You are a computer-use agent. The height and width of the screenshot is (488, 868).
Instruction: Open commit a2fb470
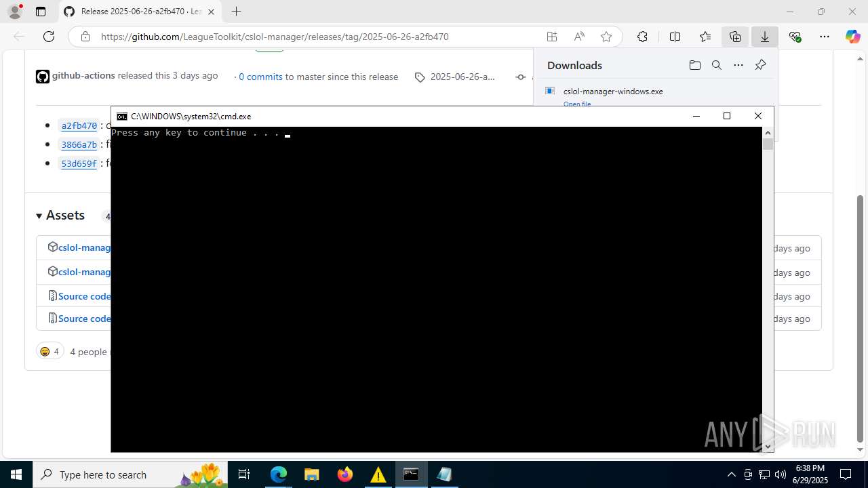point(79,125)
